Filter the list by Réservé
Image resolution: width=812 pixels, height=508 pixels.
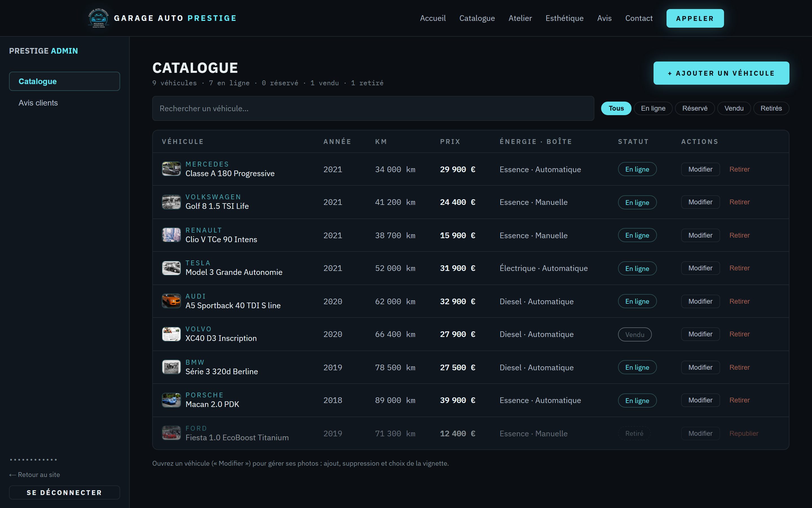click(694, 108)
